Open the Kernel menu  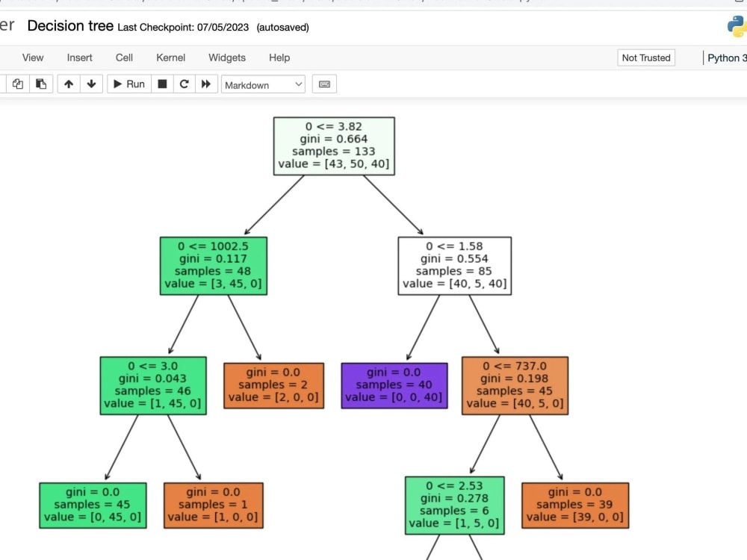[170, 57]
